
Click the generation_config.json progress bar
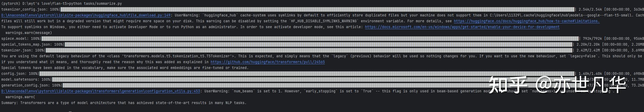264,85
